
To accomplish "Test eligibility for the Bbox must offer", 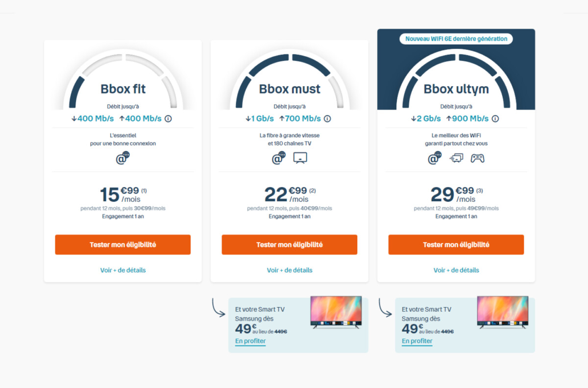I will [289, 244].
